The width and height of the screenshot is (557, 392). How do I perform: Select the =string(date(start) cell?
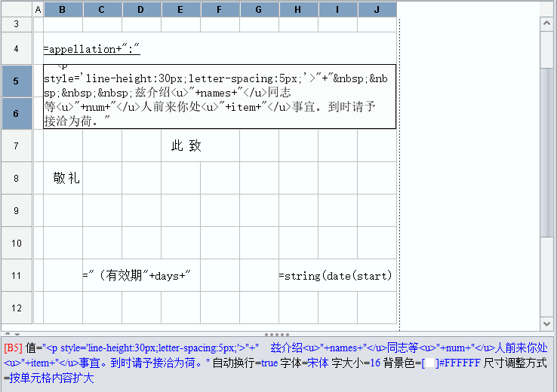pyautogui.click(x=337, y=276)
